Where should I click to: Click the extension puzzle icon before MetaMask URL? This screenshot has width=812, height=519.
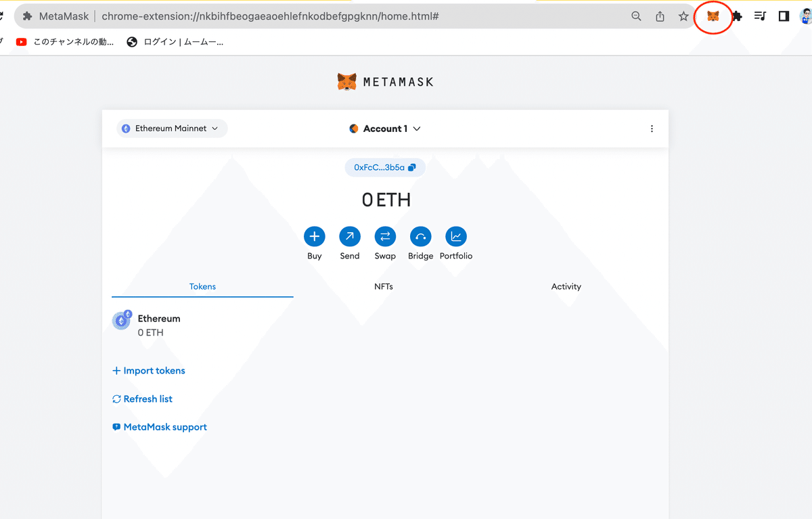[x=28, y=16]
